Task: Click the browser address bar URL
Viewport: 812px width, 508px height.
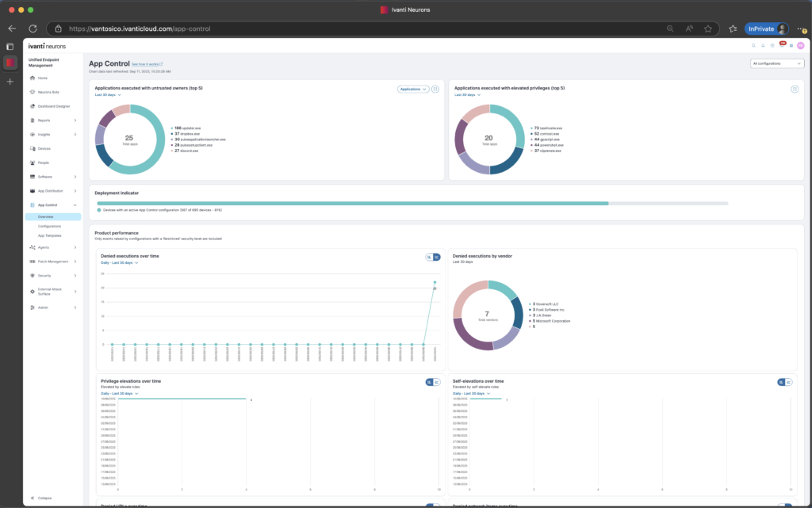Action: (140, 29)
